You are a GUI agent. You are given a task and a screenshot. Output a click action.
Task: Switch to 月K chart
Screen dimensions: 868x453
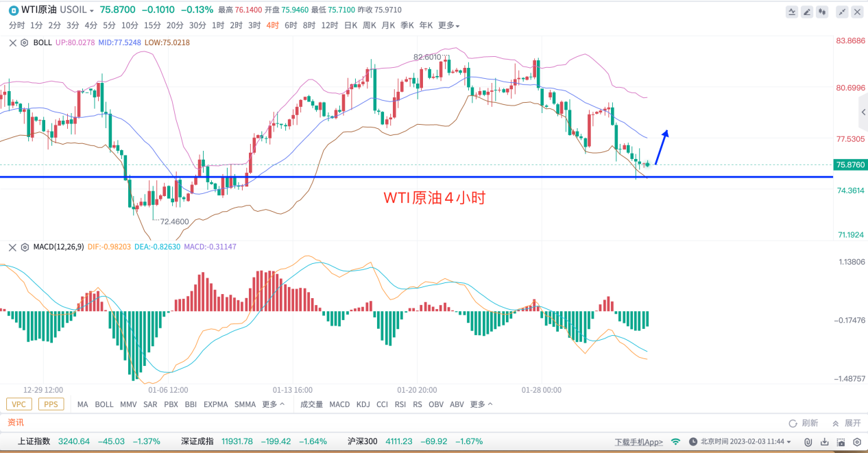tap(388, 25)
